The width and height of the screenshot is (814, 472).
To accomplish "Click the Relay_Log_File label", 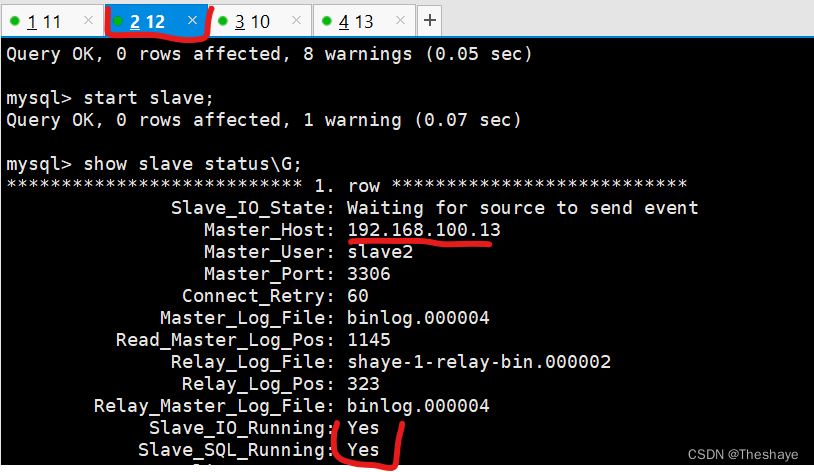I will 252,362.
